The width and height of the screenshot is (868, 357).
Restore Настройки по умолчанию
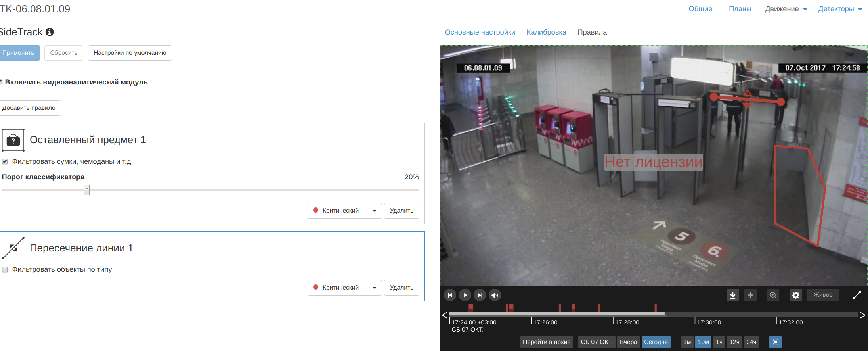(x=130, y=53)
